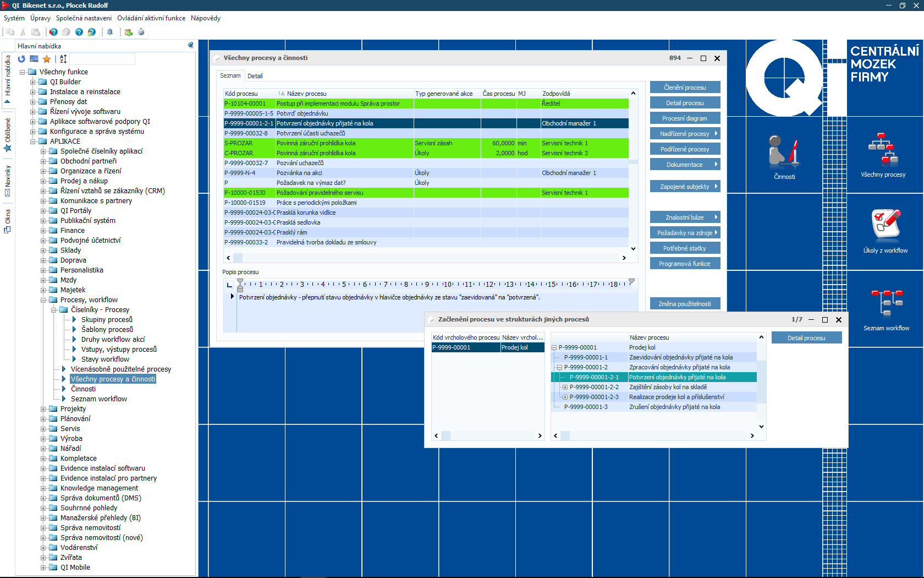Open the Činnosti desktop shortcut icon
Image resolution: width=924 pixels, height=578 pixels.
coord(784,157)
